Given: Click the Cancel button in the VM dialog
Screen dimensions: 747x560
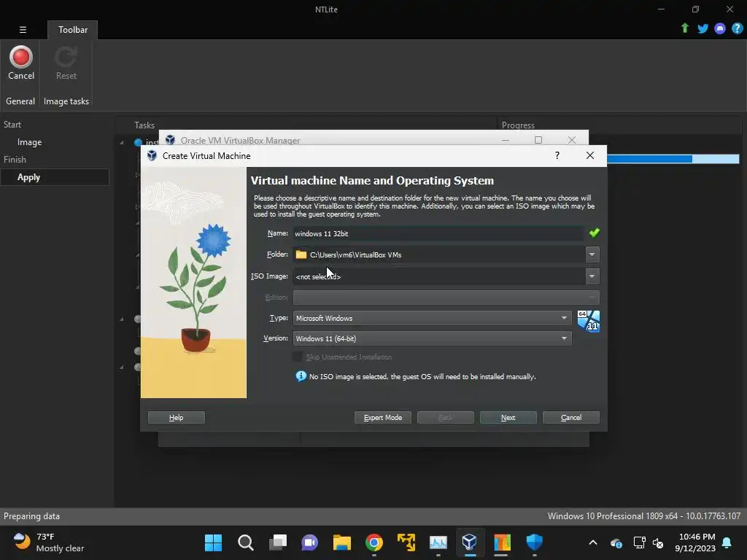Looking at the screenshot, I should [570, 418].
